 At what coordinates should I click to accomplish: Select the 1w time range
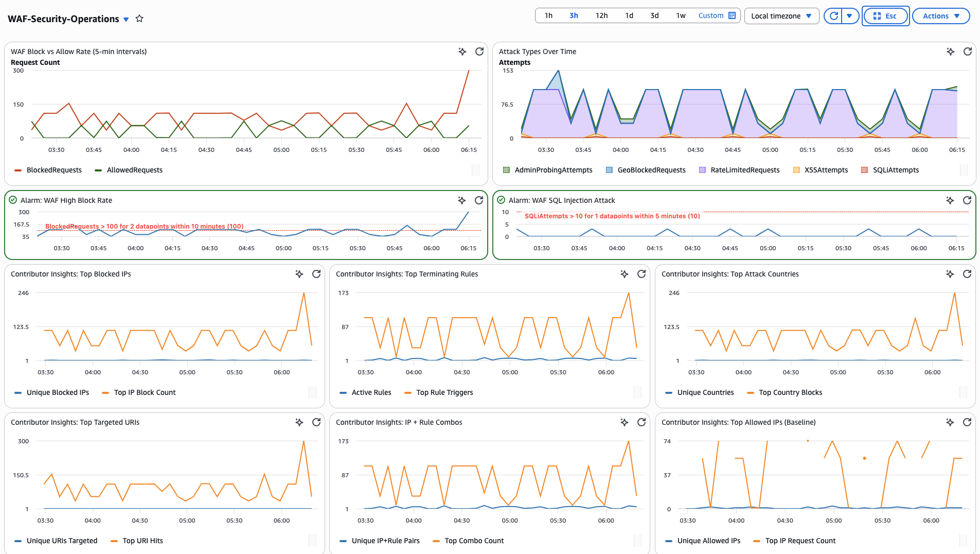pos(681,15)
